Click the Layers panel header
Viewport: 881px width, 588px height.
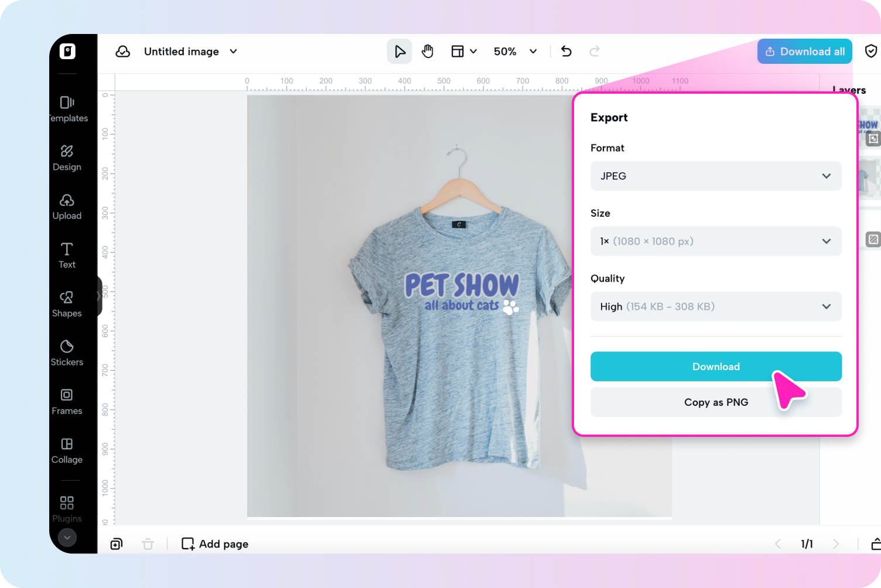848,90
